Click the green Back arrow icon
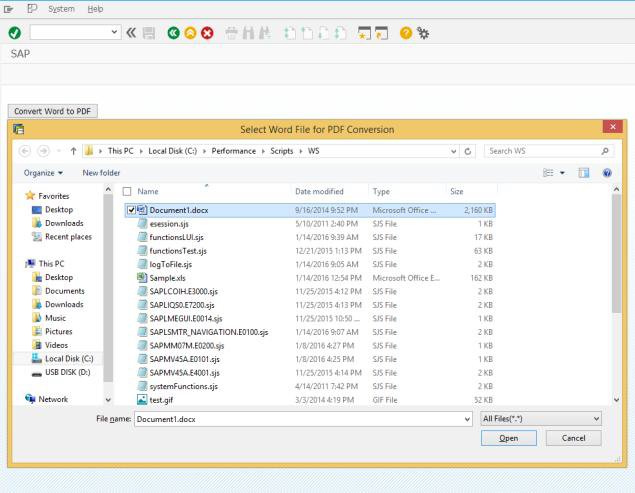 [x=173, y=33]
